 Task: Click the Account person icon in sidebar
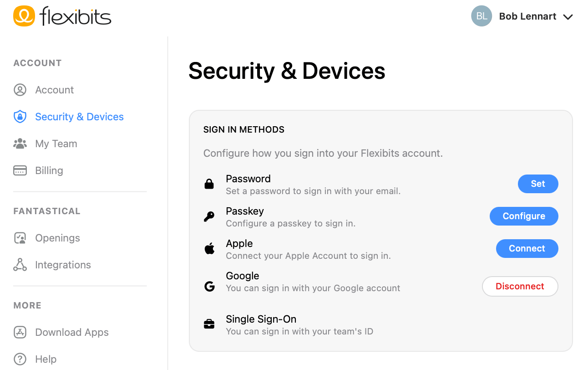(x=20, y=90)
